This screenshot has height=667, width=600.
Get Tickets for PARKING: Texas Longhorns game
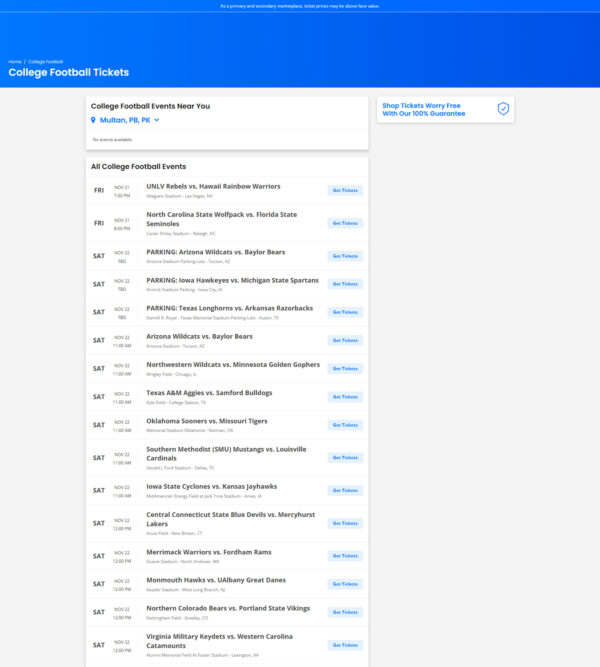(x=345, y=312)
